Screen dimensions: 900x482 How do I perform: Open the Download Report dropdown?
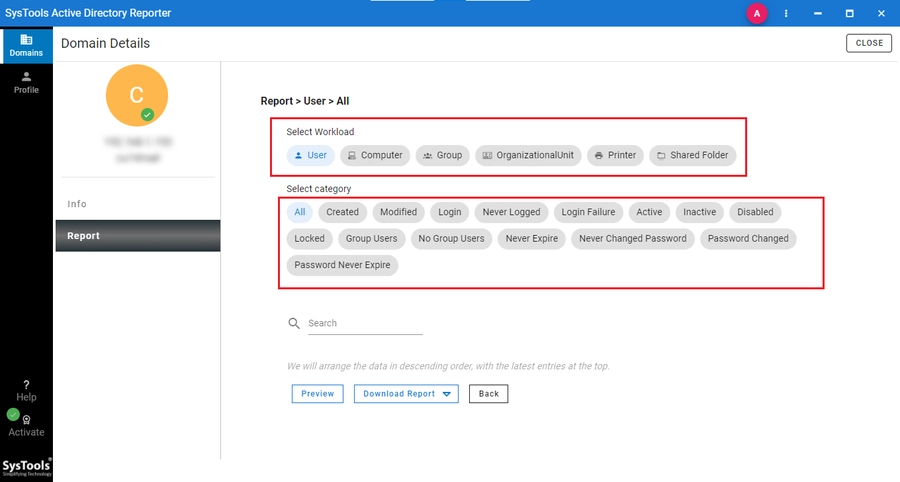pos(406,394)
